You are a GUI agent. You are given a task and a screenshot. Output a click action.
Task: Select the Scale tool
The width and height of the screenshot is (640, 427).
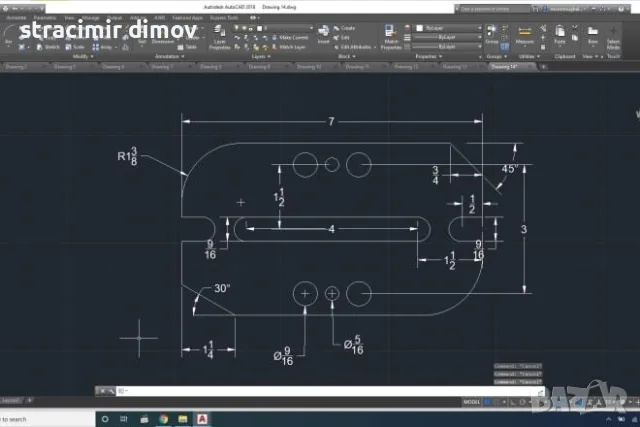point(74,47)
